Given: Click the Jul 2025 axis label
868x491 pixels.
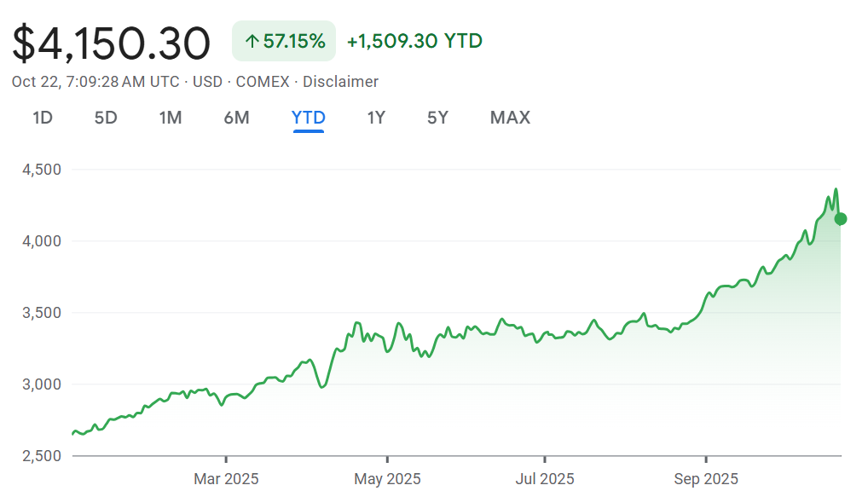Looking at the screenshot, I should coord(545,479).
